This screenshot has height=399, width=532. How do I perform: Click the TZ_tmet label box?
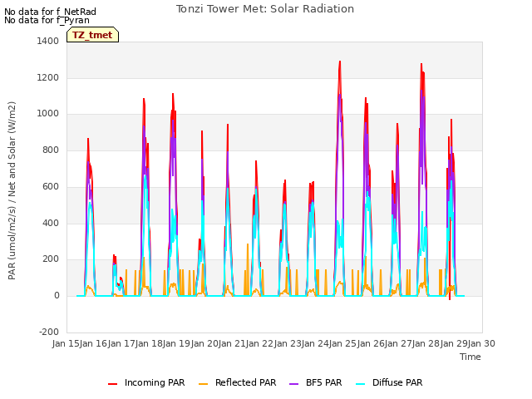click(x=92, y=35)
